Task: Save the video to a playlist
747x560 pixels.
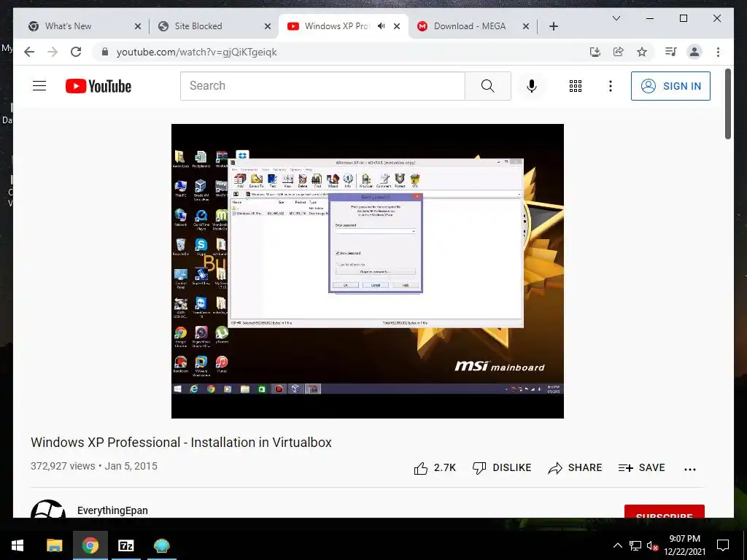Action: click(x=641, y=468)
